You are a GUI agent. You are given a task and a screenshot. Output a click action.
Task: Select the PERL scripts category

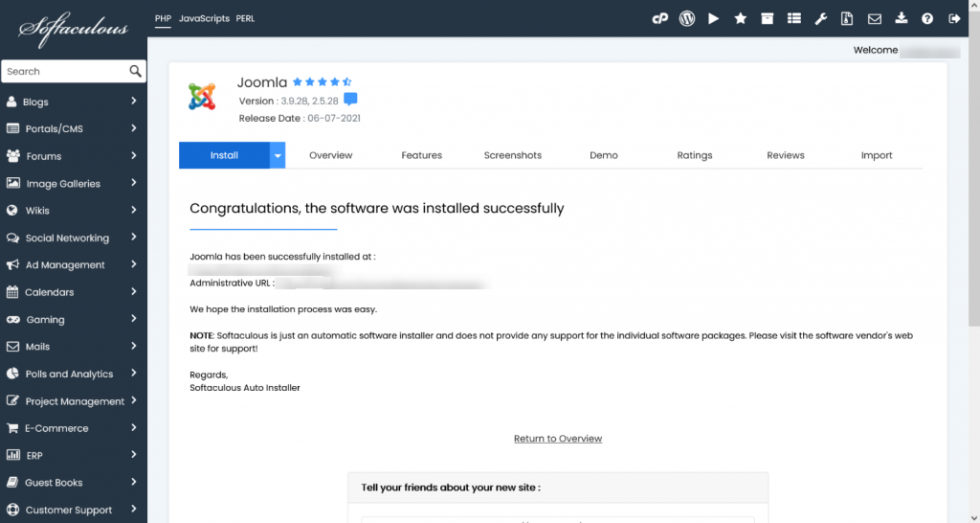[245, 19]
